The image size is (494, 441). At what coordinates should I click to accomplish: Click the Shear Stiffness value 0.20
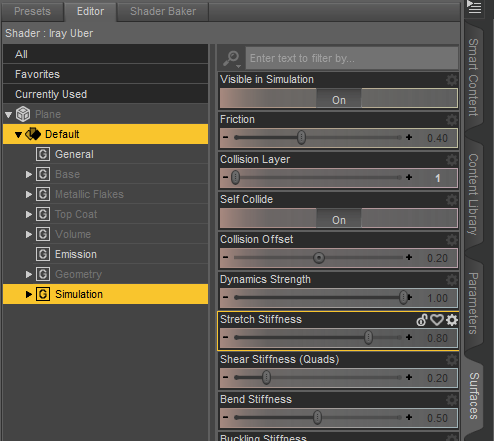pos(437,378)
